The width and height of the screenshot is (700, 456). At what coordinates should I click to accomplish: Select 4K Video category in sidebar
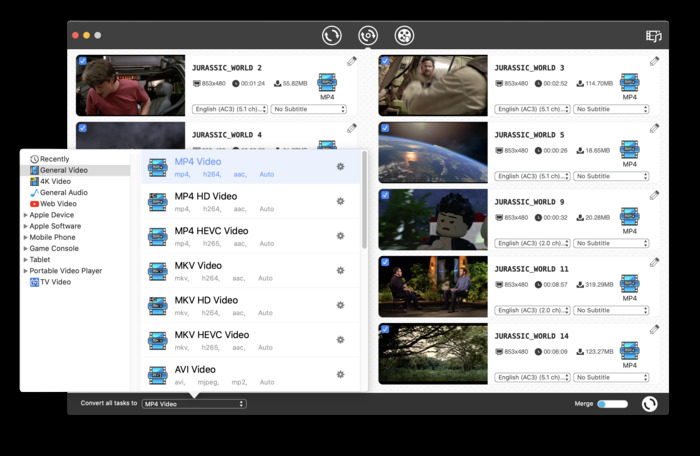point(55,181)
